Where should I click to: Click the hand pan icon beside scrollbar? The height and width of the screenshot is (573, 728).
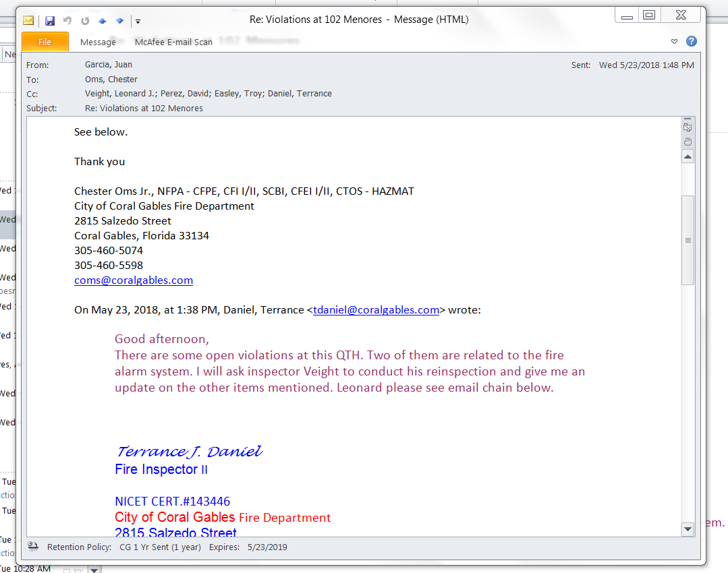click(x=688, y=141)
